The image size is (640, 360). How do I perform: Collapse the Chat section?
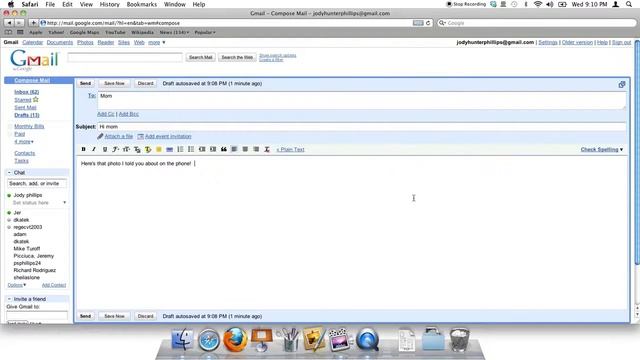(9, 173)
